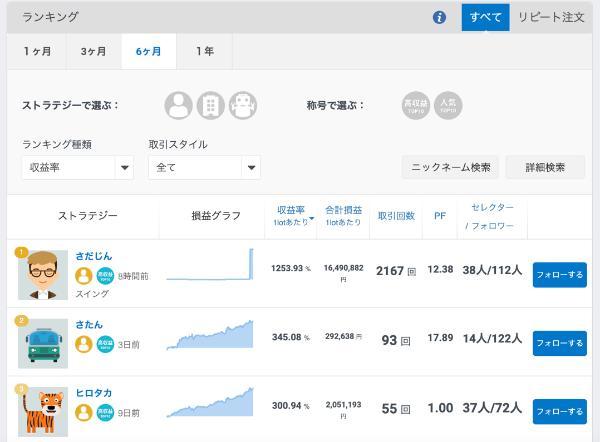The height and width of the screenshot is (442, 600).
Task: Sort by 収益率 column header
Action: pos(291,216)
